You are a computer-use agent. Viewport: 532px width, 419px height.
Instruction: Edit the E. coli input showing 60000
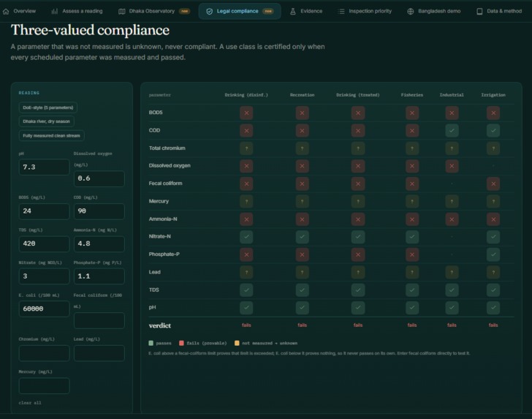[44, 309]
